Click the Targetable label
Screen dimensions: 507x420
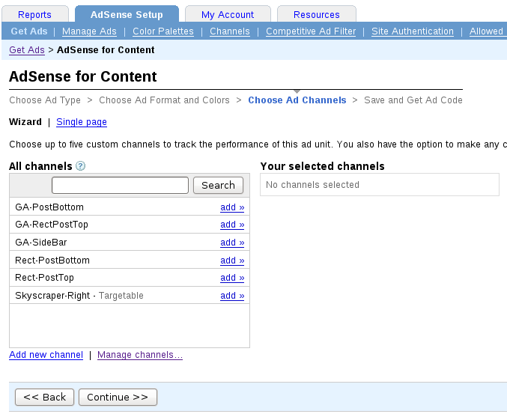click(121, 296)
